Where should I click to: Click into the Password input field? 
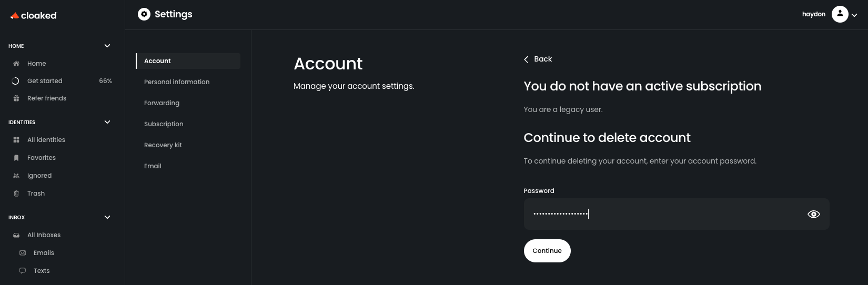(677, 214)
